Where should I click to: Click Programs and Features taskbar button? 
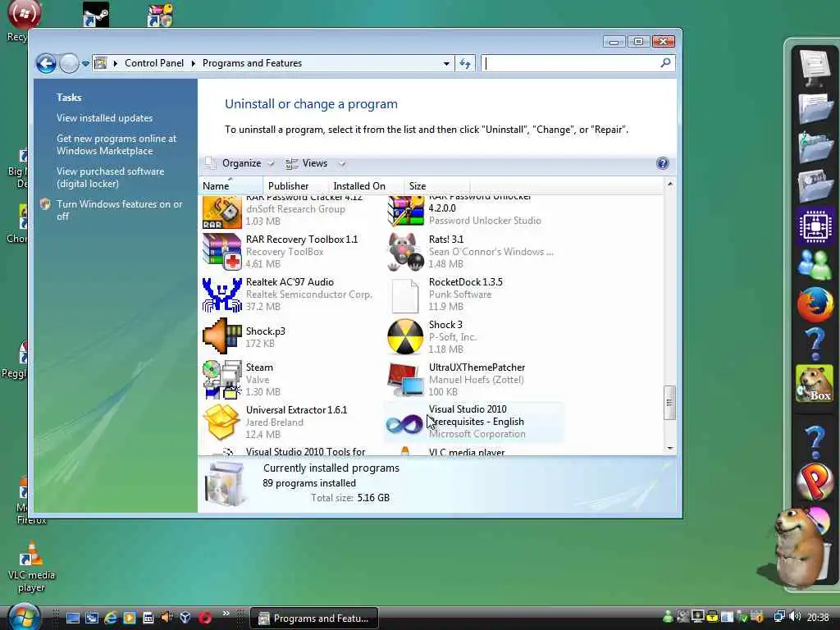(x=314, y=619)
